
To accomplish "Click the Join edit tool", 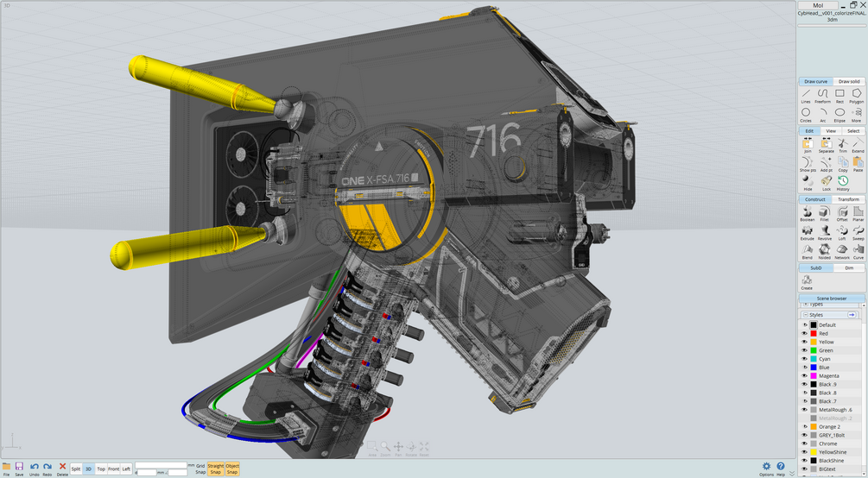I will coord(808,146).
